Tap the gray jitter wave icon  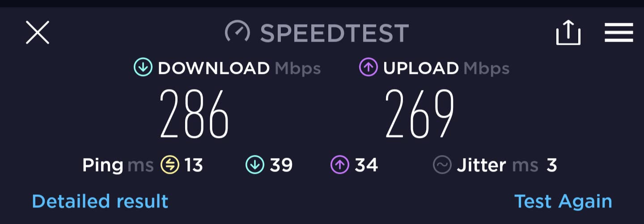[442, 165]
